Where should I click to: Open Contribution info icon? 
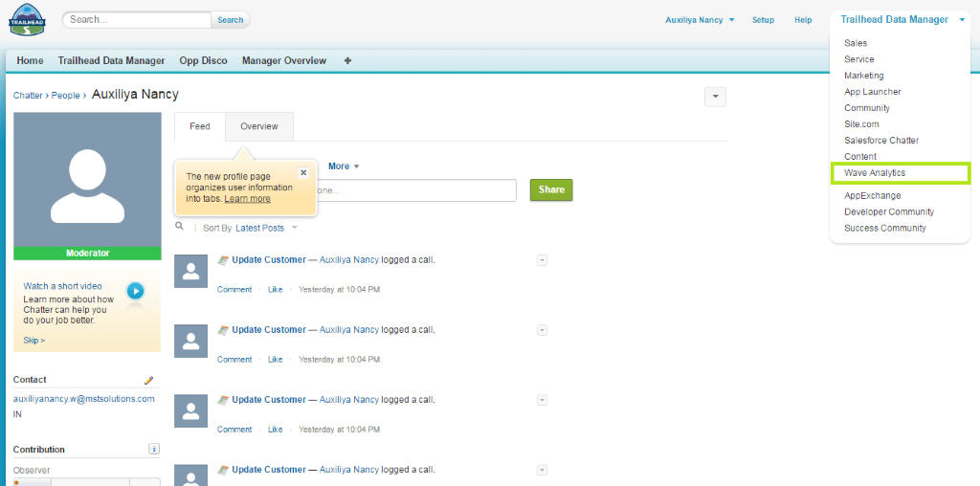point(154,449)
